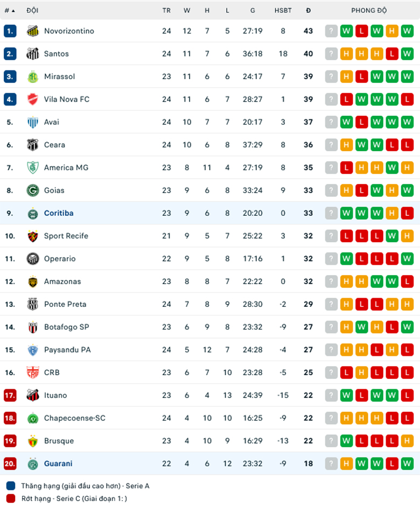
Task: Click the gray ? upcoming match badge for Santos
Action: tap(331, 54)
